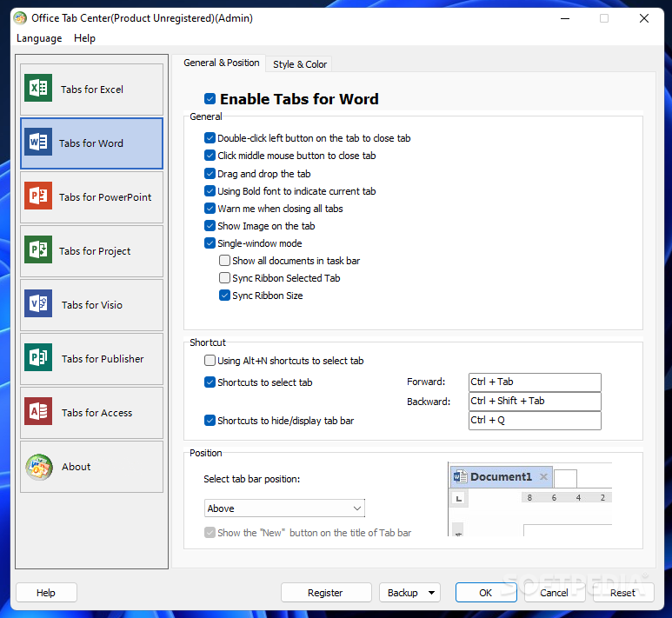Viewport: 672px width, 618px height.
Task: Close the Document1 preview tab
Action: coord(543,476)
